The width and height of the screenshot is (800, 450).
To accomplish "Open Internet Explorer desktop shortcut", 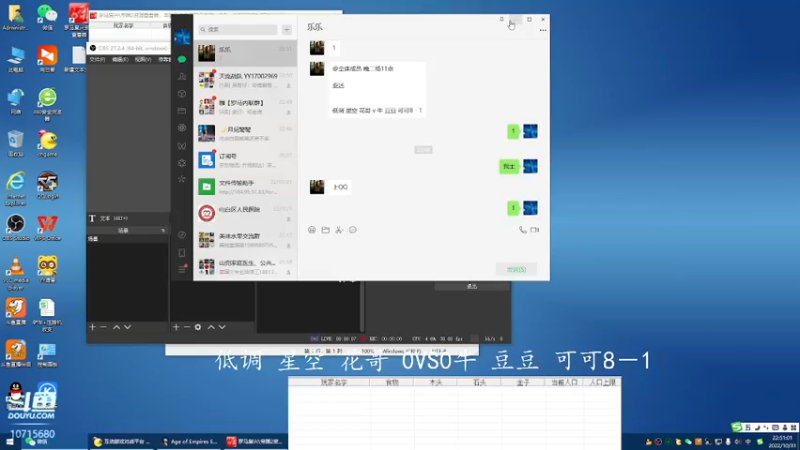I will (16, 189).
